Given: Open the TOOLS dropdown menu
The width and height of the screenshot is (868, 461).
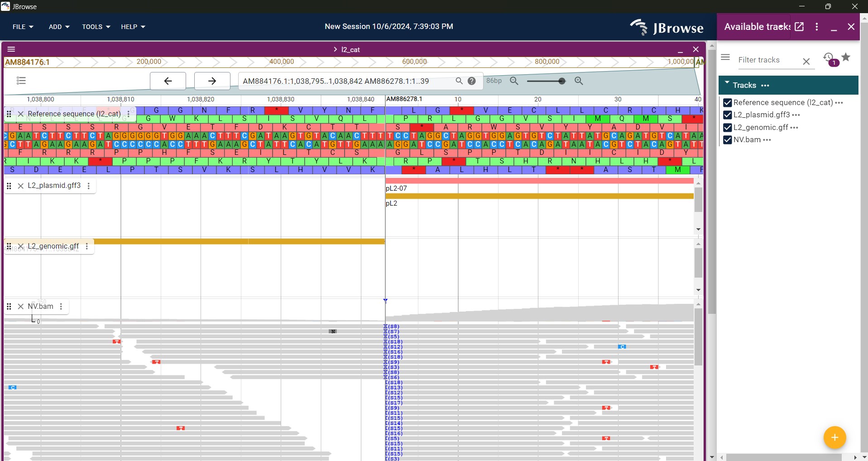Looking at the screenshot, I should (x=96, y=27).
